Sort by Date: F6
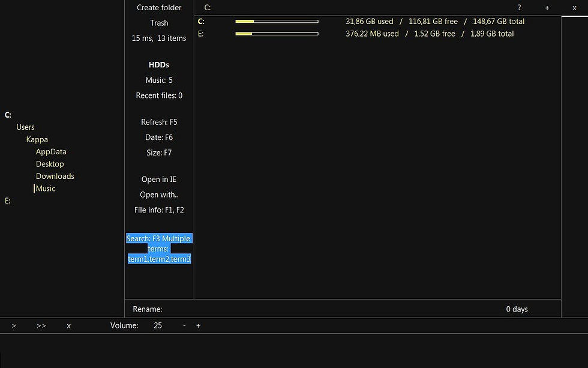 coord(159,137)
